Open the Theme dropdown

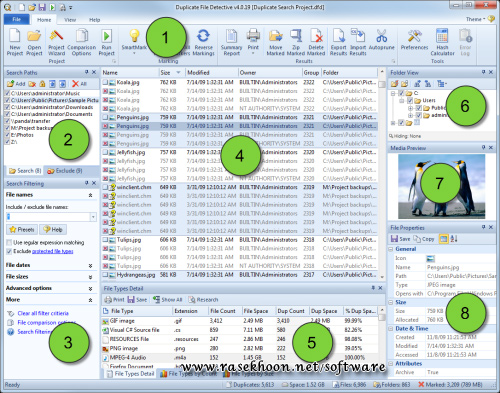475,19
